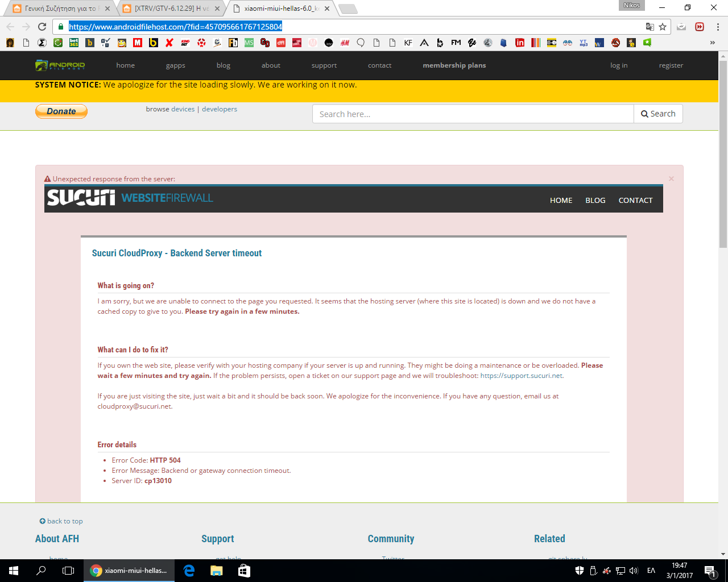Open the LinkedIn bookmark icon
The image size is (728, 582).
tap(520, 43)
